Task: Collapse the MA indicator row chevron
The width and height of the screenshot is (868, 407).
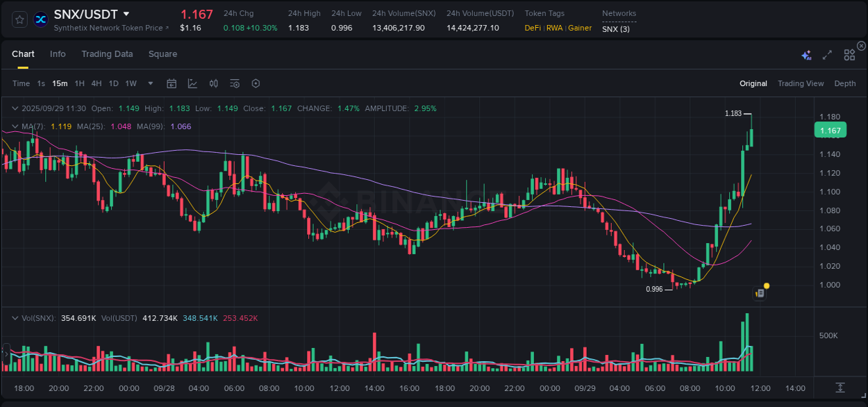Action: (x=15, y=126)
